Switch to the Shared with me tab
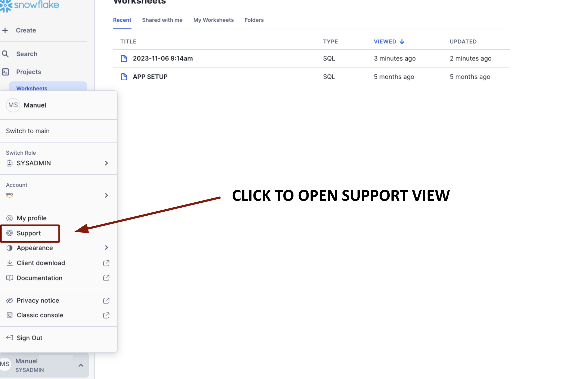This screenshot has height=379, width=588. 162,20
